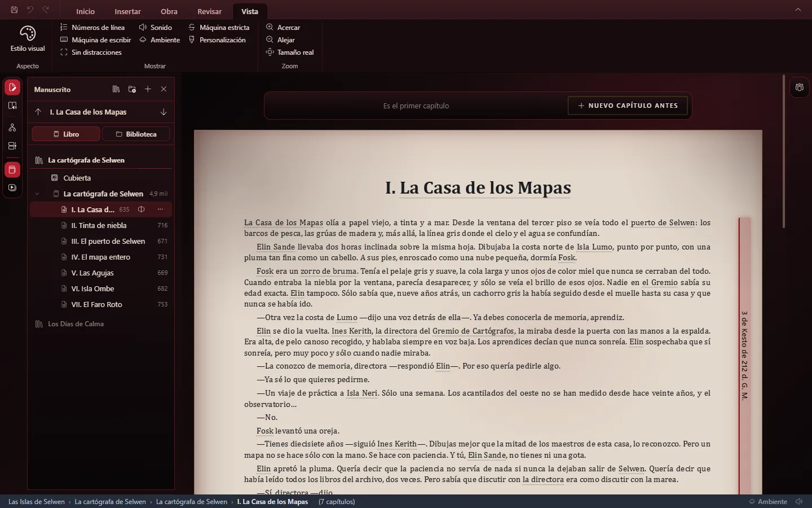
Task: Enable Sin distracciones mode
Action: [x=91, y=52]
